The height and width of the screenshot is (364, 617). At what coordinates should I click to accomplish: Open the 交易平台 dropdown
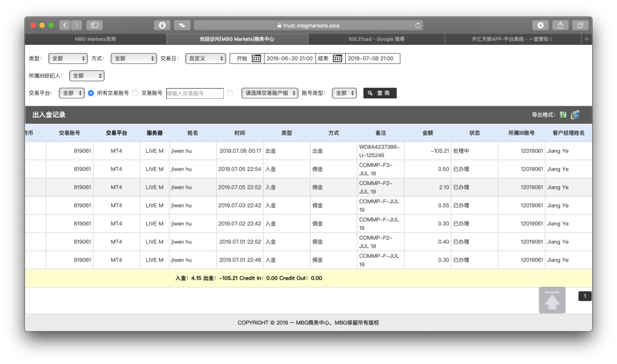coord(72,93)
